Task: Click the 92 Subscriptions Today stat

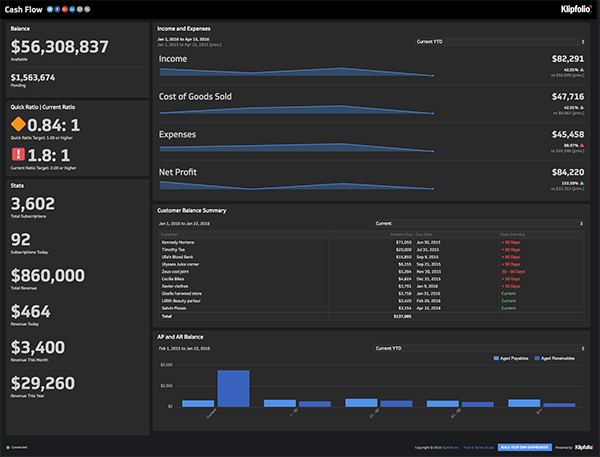Action: point(20,240)
